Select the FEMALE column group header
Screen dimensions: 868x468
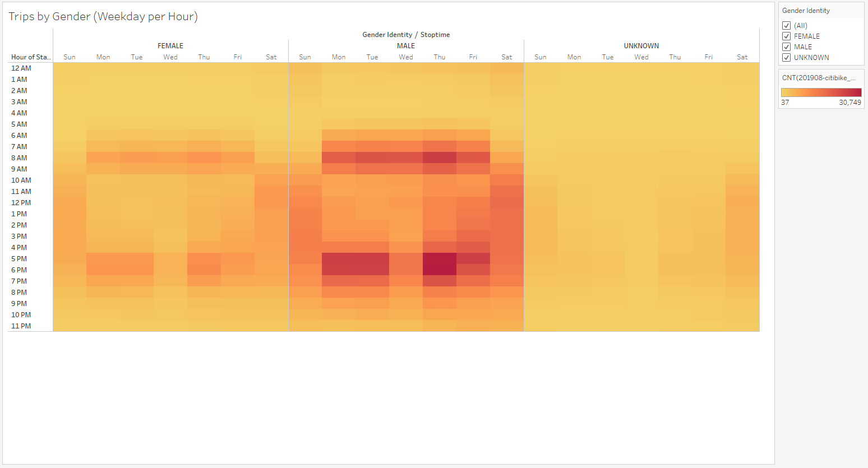(x=170, y=46)
